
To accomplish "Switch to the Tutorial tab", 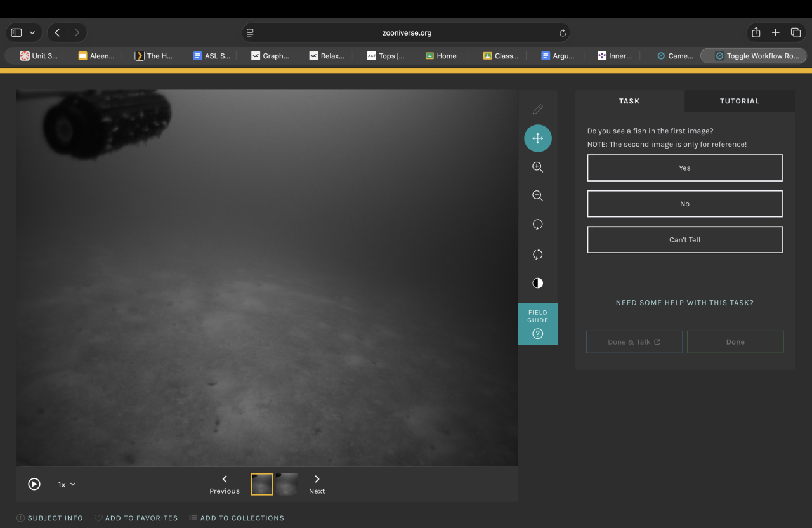I will point(739,101).
